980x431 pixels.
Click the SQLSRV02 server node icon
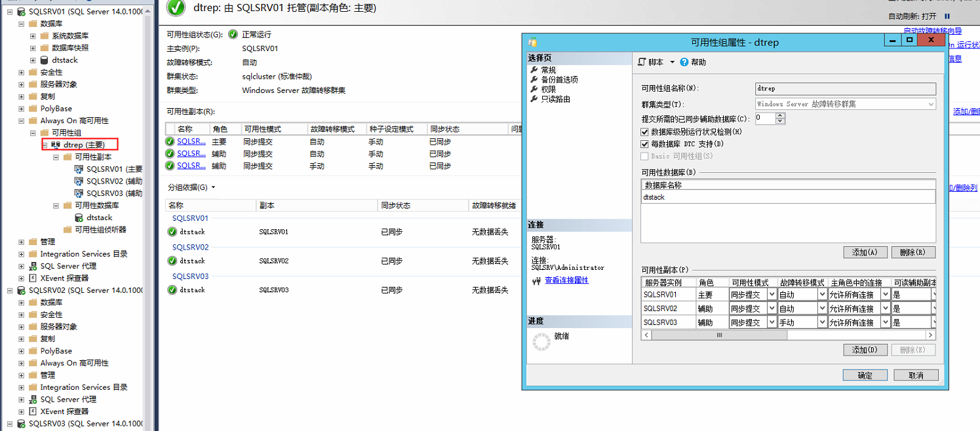click(22, 290)
